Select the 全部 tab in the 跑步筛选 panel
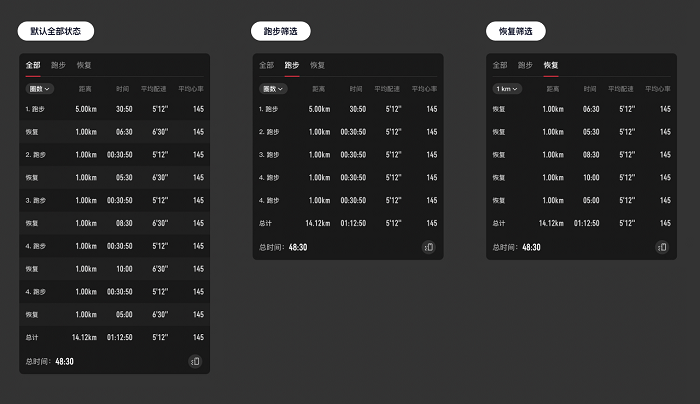The width and height of the screenshot is (700, 404). click(266, 65)
